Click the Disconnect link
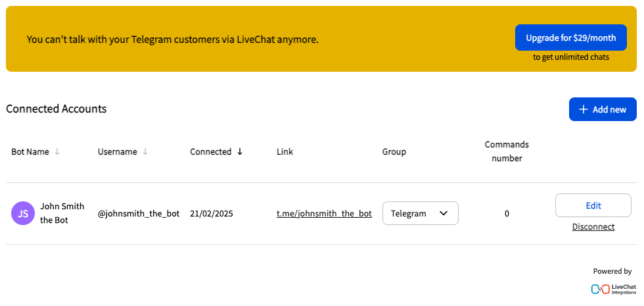Screen dimensions: 644x306 click(x=593, y=226)
